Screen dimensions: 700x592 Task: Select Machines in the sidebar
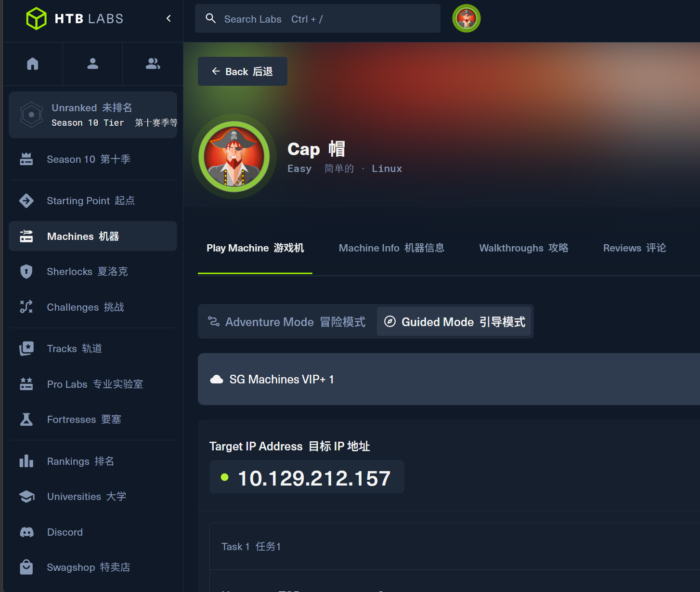(x=93, y=236)
